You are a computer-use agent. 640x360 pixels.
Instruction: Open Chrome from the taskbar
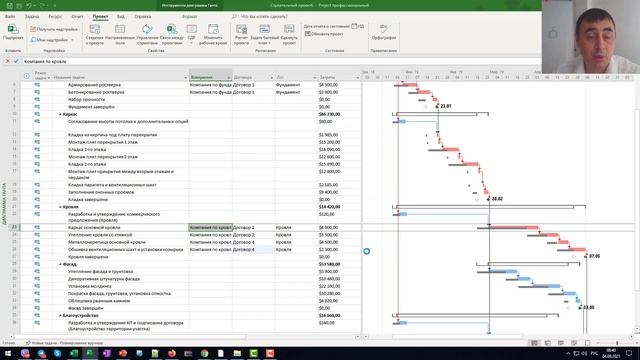(204, 353)
